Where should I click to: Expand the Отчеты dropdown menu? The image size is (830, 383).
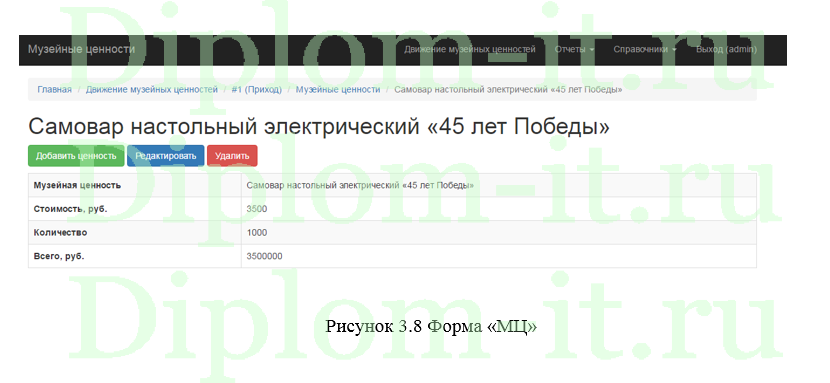coord(574,50)
